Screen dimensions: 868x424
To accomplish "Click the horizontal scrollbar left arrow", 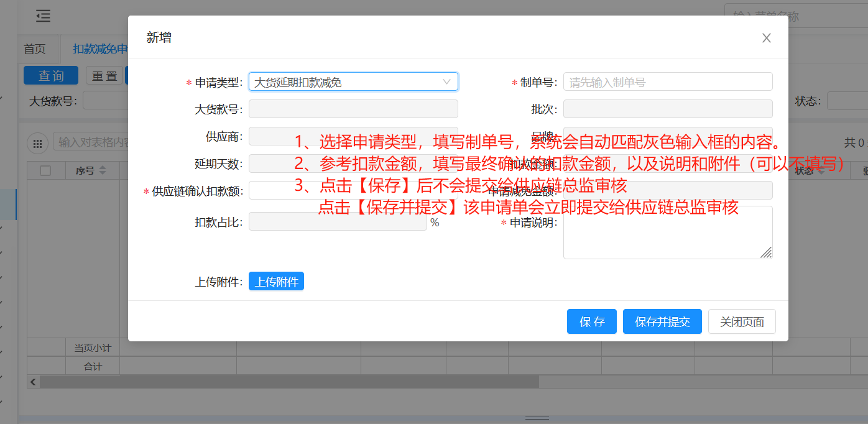I will [x=34, y=382].
